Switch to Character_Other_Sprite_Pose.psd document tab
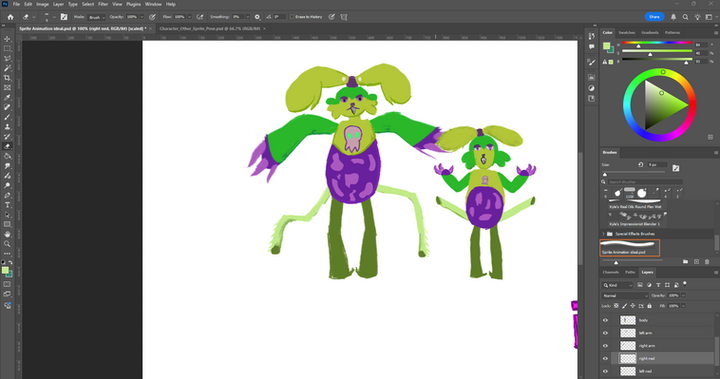This screenshot has width=720, height=379. pyautogui.click(x=209, y=28)
